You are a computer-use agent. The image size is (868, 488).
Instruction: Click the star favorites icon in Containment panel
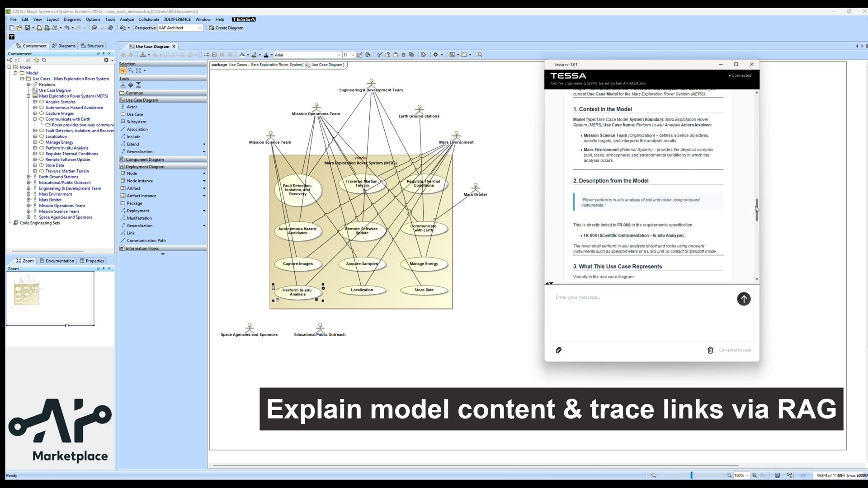37,60
